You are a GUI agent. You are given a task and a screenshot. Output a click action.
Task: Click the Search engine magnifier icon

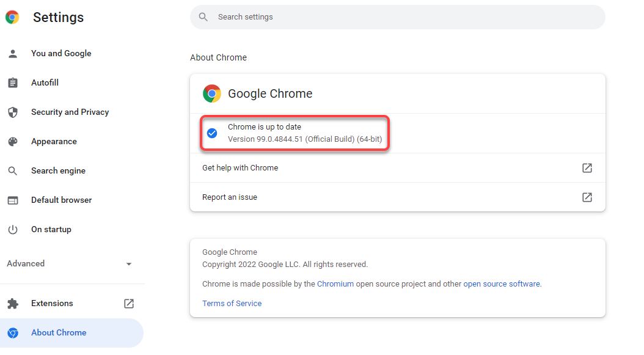click(13, 171)
